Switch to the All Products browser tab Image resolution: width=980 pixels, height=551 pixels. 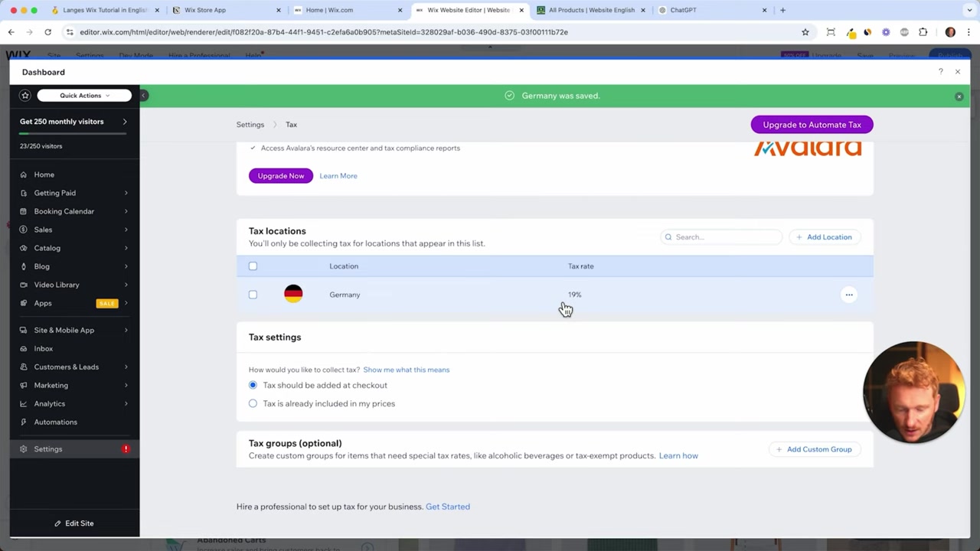pos(591,10)
